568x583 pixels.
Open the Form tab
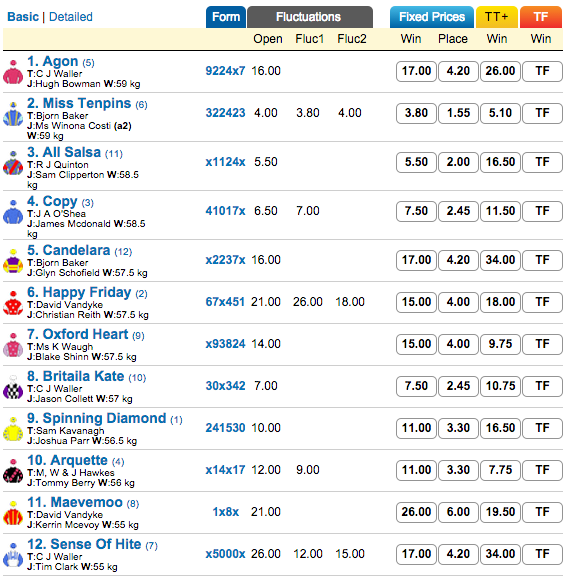226,17
